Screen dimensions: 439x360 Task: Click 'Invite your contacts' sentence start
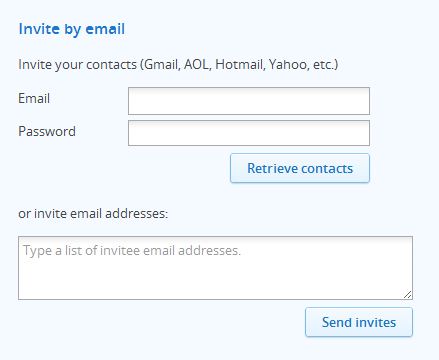coord(77,64)
